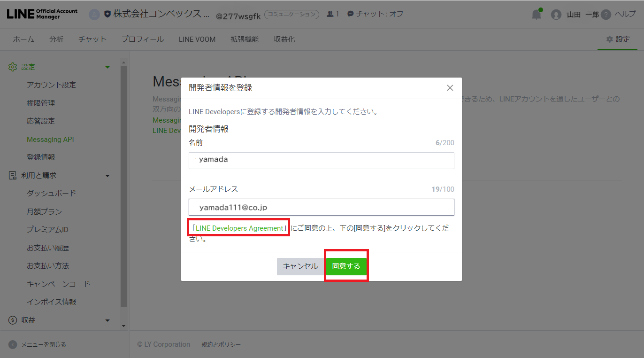Open キャンペーンコード in the sidebar
The height and width of the screenshot is (358, 644).
(x=58, y=284)
